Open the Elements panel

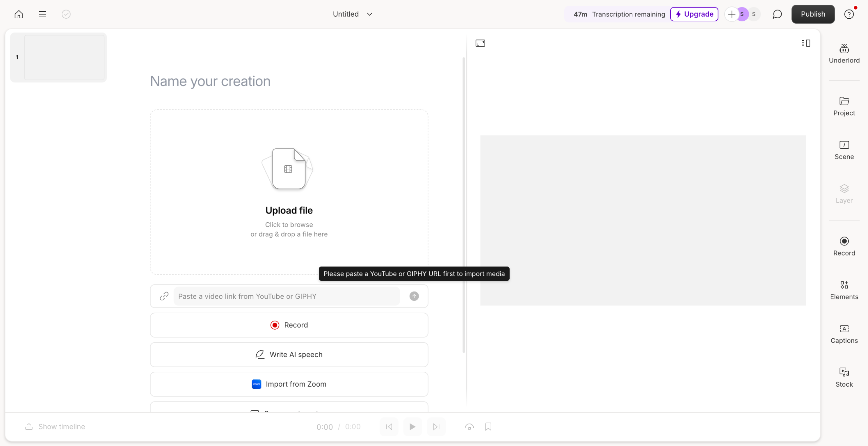(844, 290)
